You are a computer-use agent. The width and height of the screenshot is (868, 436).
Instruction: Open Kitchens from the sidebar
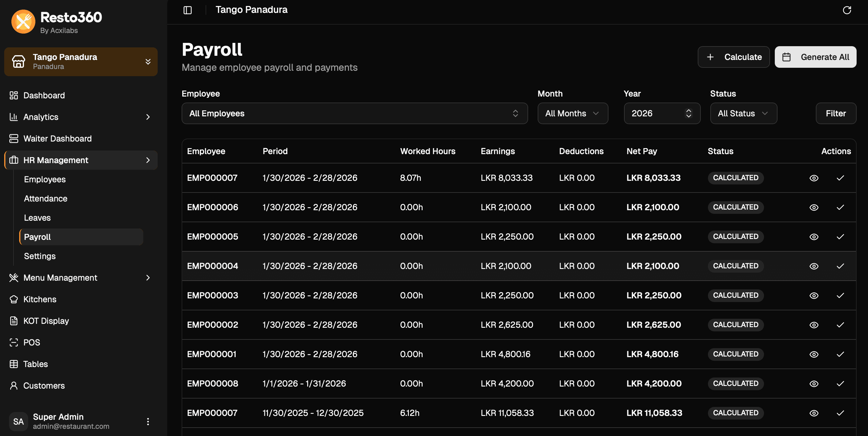tap(40, 299)
